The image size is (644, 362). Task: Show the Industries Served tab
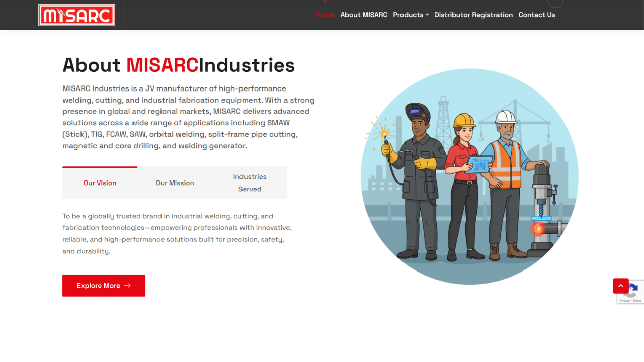coord(250,183)
